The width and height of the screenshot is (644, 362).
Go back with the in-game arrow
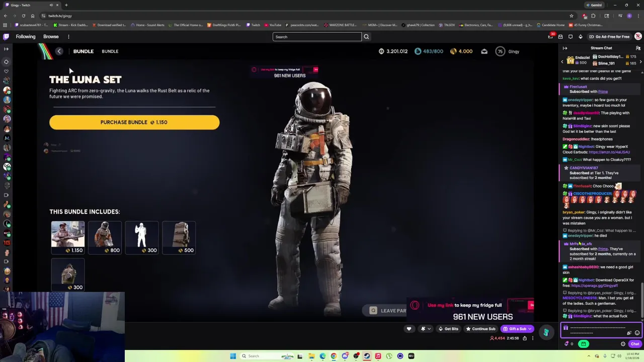click(x=59, y=51)
